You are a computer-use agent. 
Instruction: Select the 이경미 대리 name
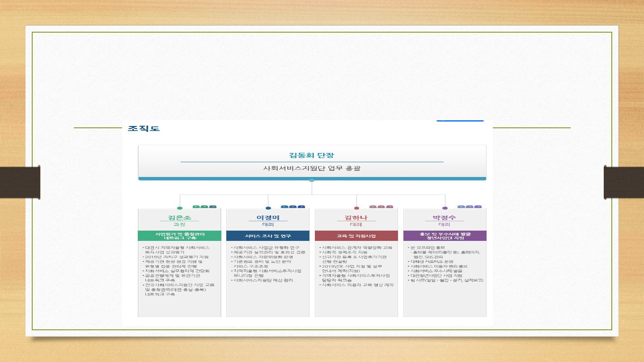[x=268, y=218]
